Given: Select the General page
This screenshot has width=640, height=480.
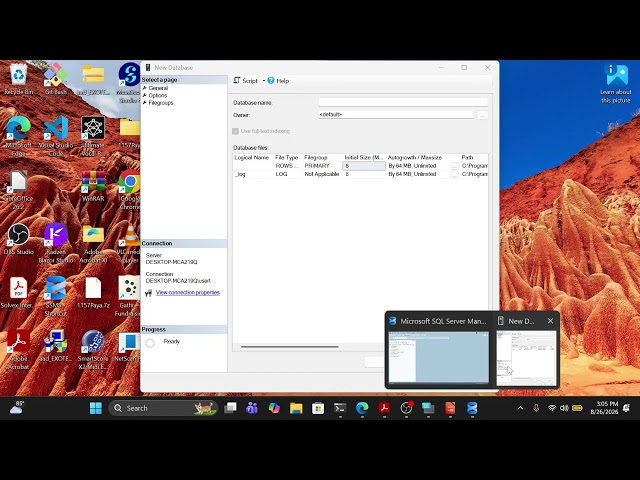Looking at the screenshot, I should pyautogui.click(x=158, y=88).
